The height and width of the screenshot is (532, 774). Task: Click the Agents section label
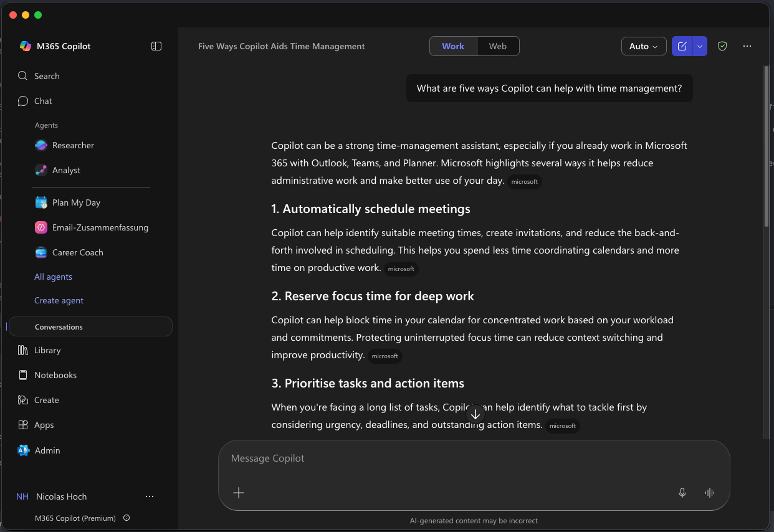coord(46,125)
